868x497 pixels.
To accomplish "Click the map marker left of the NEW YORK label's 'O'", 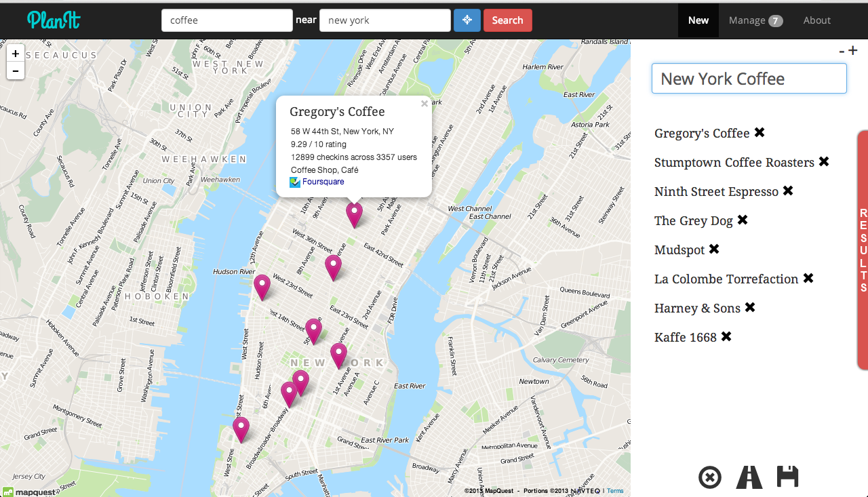I will tap(338, 355).
